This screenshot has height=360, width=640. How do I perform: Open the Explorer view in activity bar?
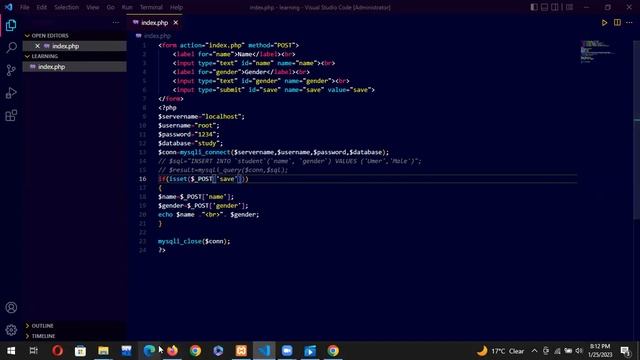coord(11,25)
